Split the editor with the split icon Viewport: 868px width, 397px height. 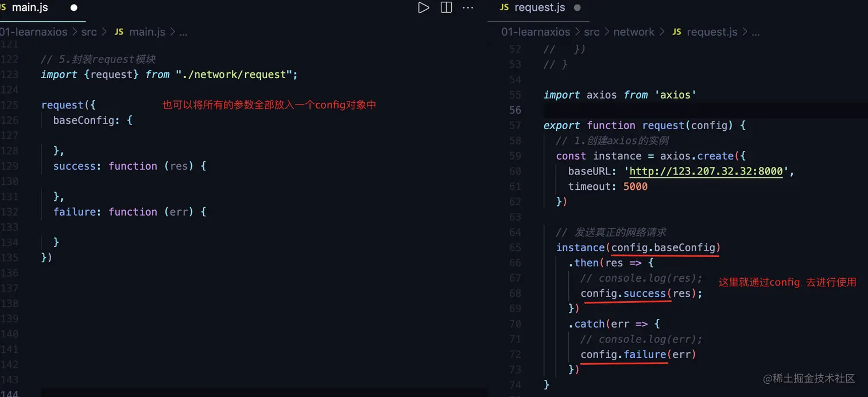pyautogui.click(x=446, y=7)
